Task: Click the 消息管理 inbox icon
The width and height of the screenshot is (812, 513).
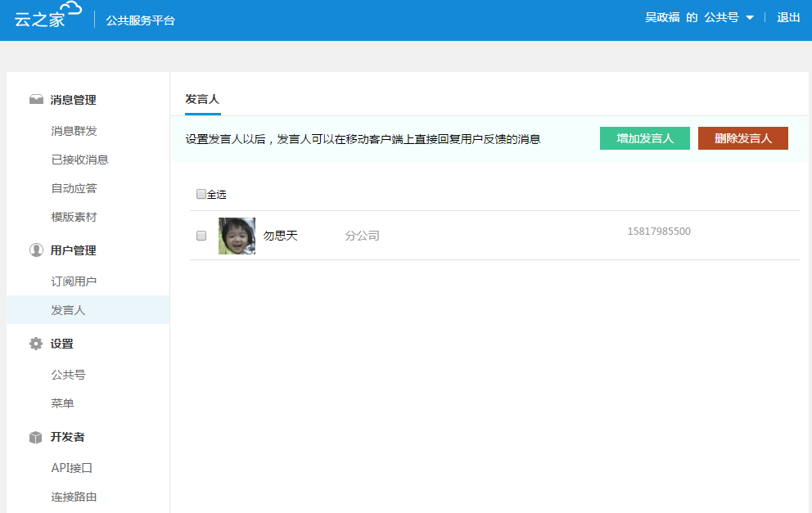Action: [36, 100]
